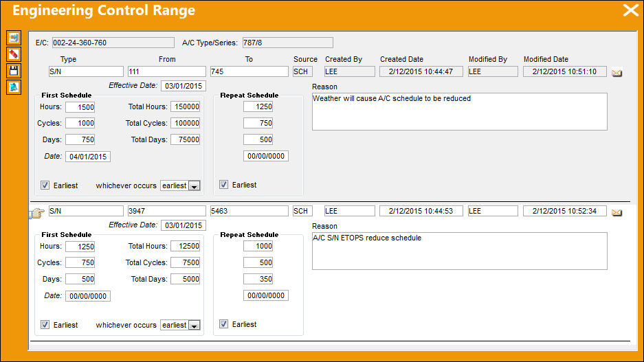Toggle Repeat Schedule Earliest checkbox for range 3947–5463
Image resolution: width=644 pixels, height=362 pixels.
pos(223,324)
